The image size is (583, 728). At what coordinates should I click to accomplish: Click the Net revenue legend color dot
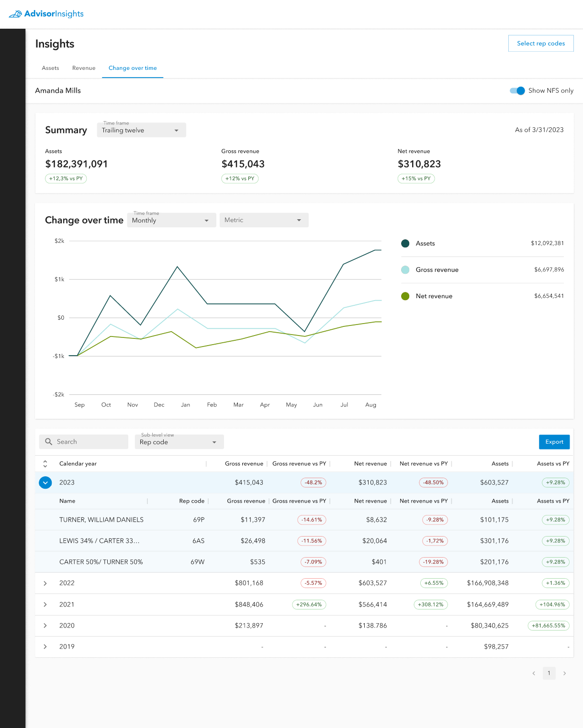click(x=405, y=296)
